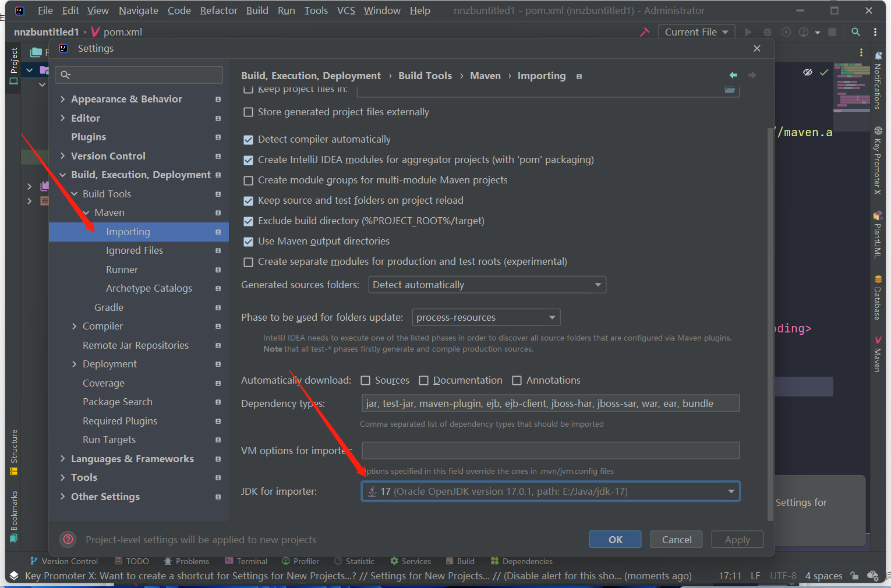
Task: Open Search Everywhere with the magnifier icon
Action: (x=855, y=32)
